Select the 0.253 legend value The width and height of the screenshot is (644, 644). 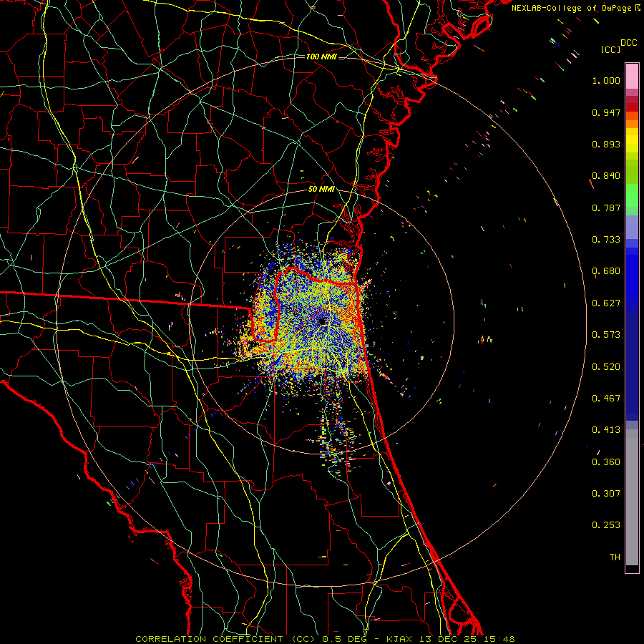click(606, 525)
